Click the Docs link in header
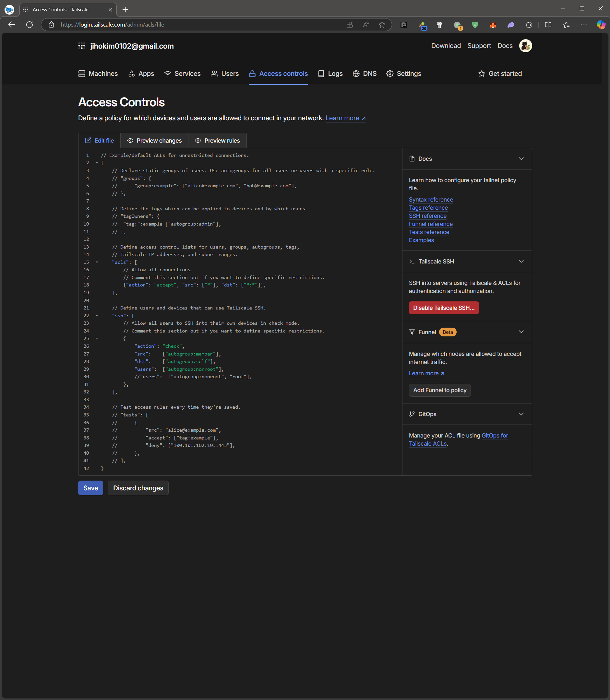The height and width of the screenshot is (700, 610). click(505, 46)
